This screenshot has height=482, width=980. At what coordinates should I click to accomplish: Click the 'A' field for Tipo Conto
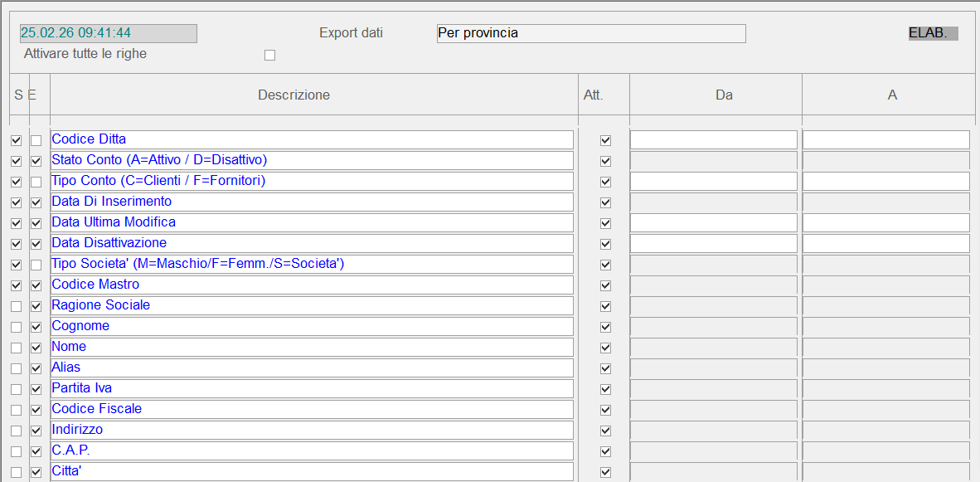point(885,181)
